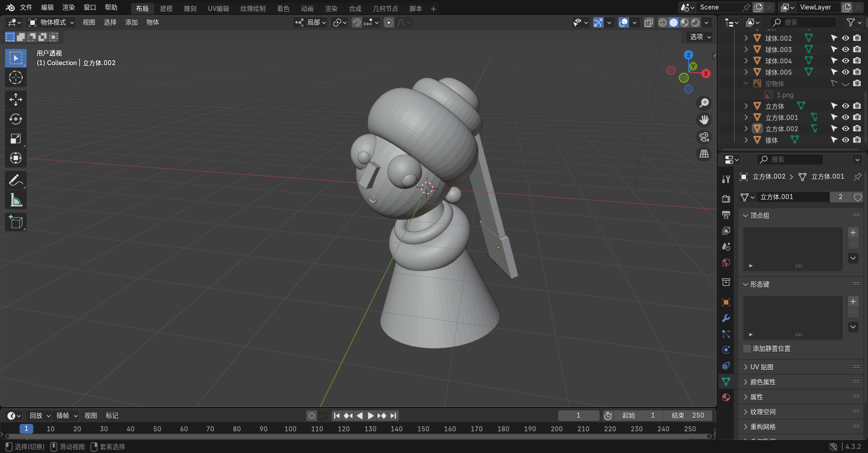This screenshot has width=868, height=453.
Task: Select the Annotate pencil tool
Action: [x=16, y=181]
